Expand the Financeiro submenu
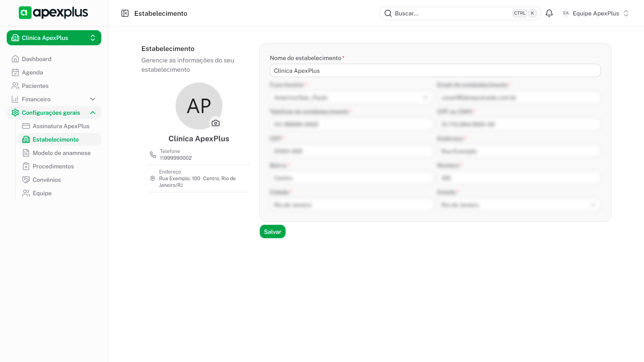This screenshot has width=644, height=362. pos(93,99)
